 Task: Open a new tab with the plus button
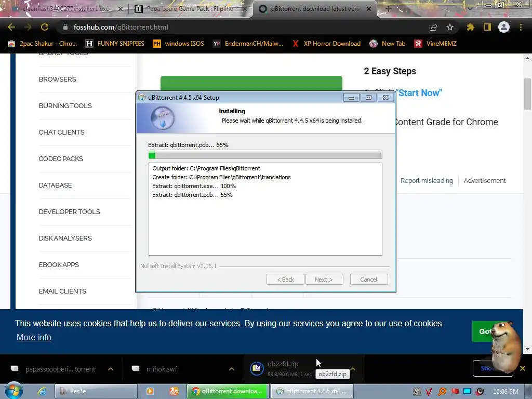389,9
